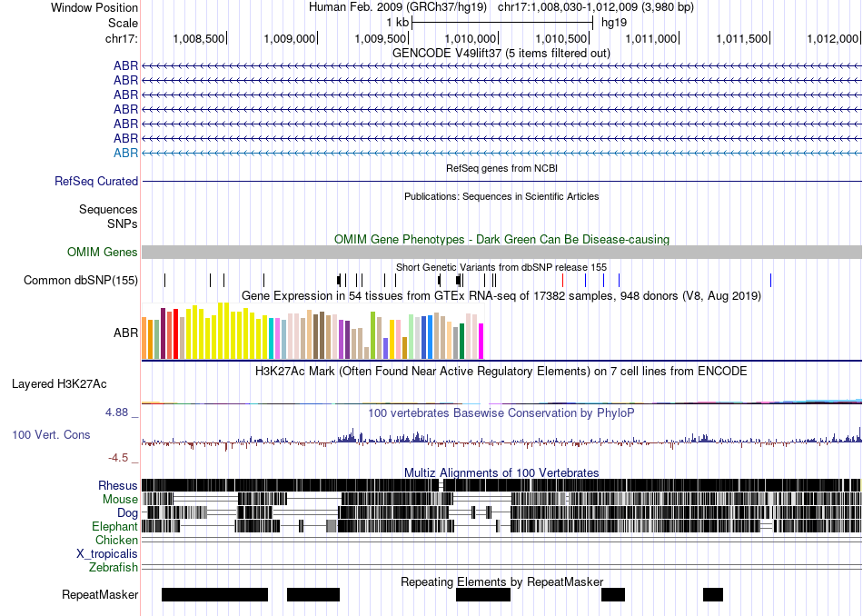The image size is (863, 616).
Task: Select the Rhesus alignment row label
Action: [x=118, y=485]
